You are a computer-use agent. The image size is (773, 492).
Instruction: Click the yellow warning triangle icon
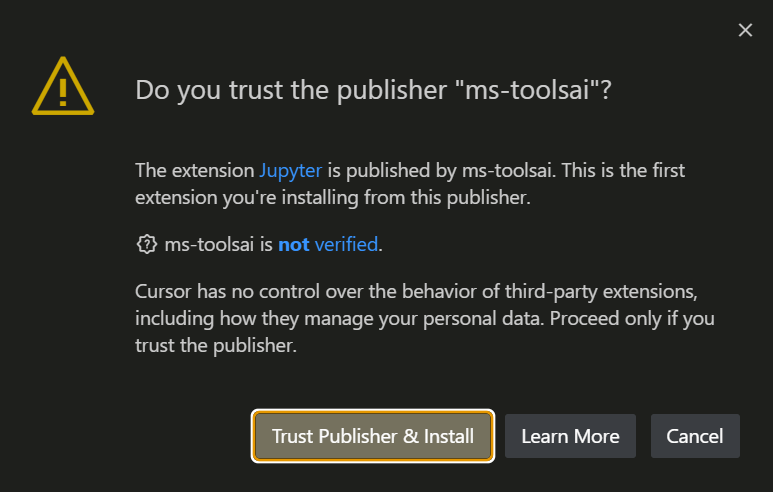click(63, 89)
